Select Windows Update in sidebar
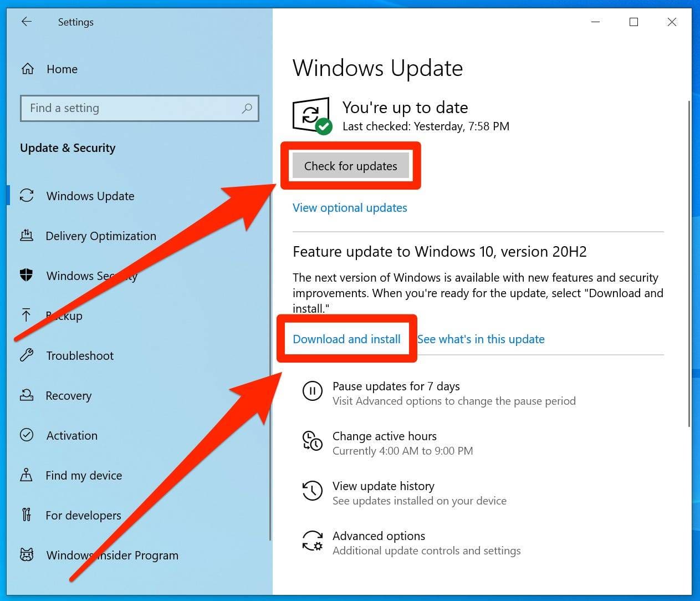The height and width of the screenshot is (601, 700). point(90,196)
